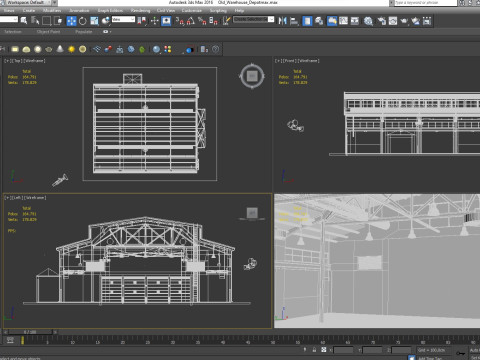Viewport: 480px width, 360px height.
Task: Click the green leaf icon in lower toolbar
Action: (x=142, y=49)
